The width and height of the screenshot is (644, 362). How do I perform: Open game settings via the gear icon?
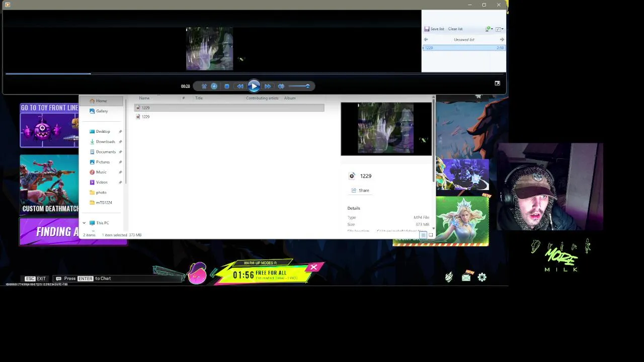[482, 277]
